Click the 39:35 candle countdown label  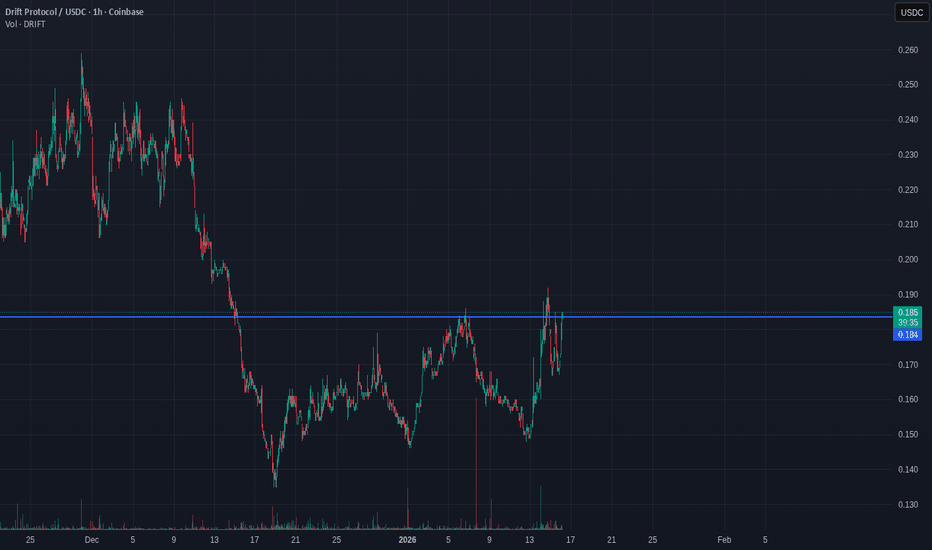point(908,324)
